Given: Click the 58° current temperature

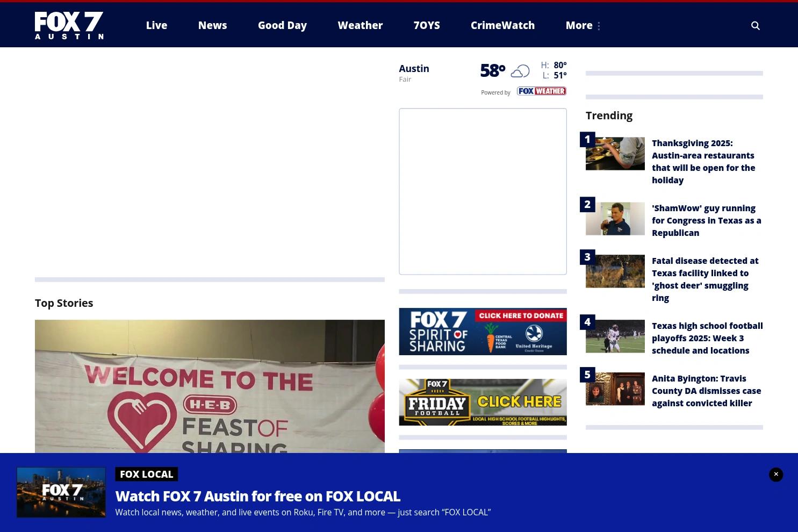Looking at the screenshot, I should pyautogui.click(x=492, y=70).
